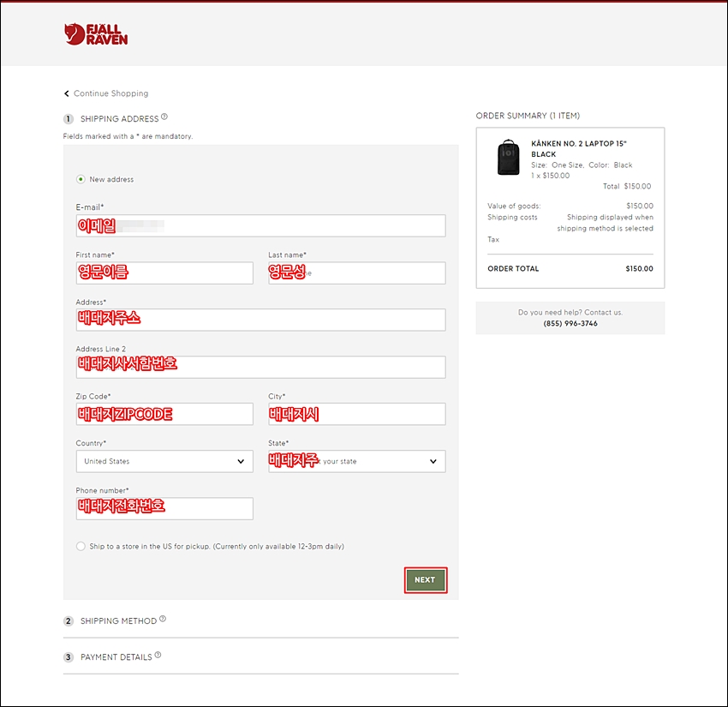This screenshot has height=707, width=728.
Task: Select Ship to a store for pickup option
Action: pos(81,546)
